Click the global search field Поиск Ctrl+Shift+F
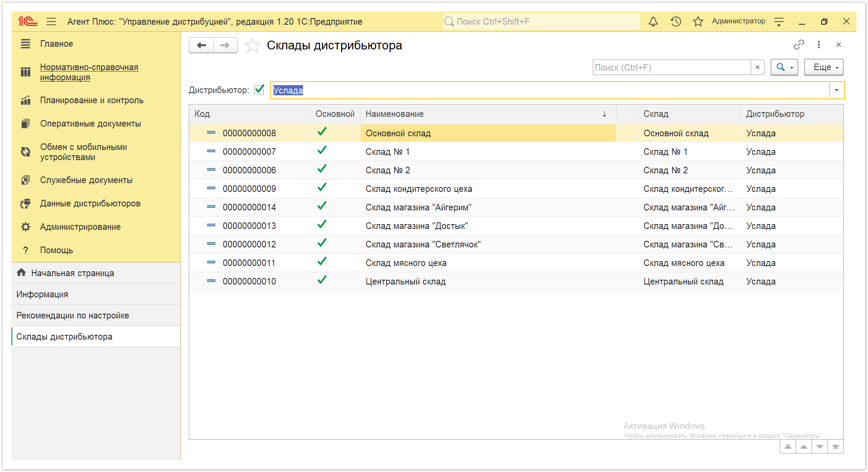This screenshot has width=868, height=472. point(541,21)
